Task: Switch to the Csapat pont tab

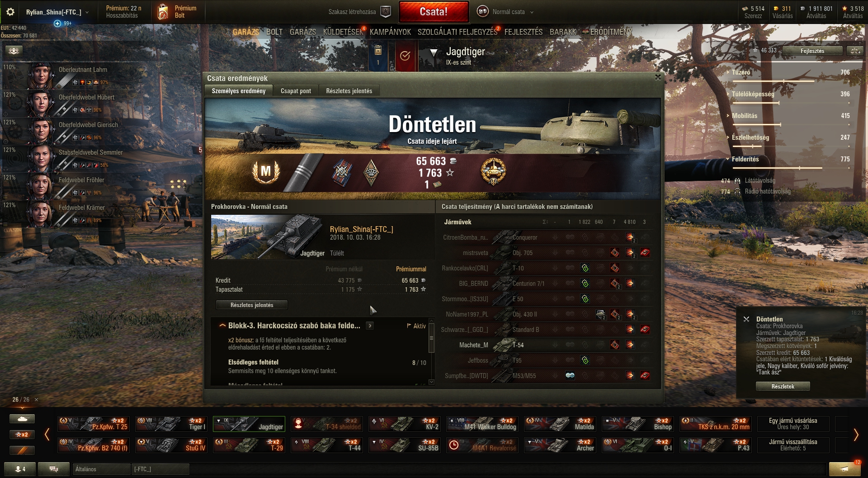Action: coord(296,91)
